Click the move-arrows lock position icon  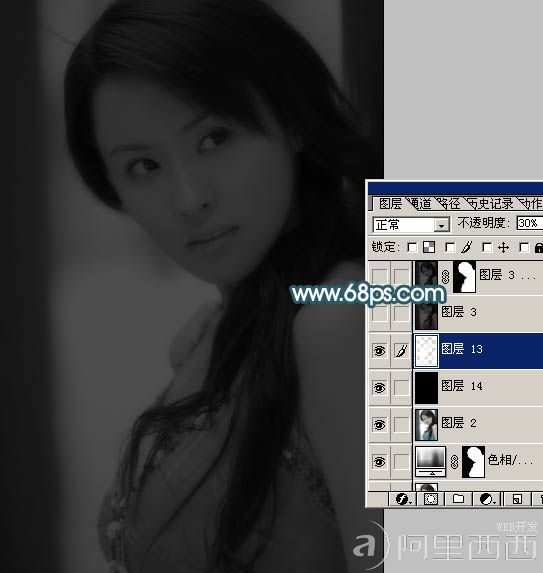coord(504,248)
